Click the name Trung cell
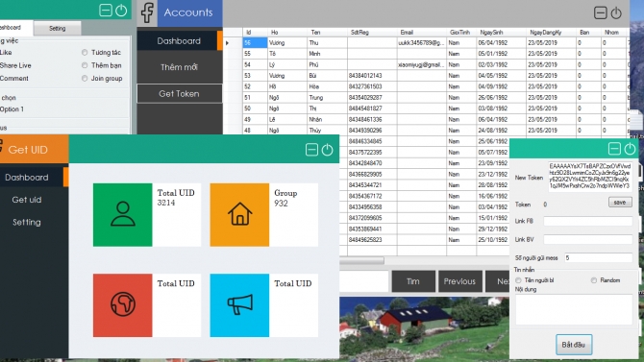The height and width of the screenshot is (362, 644). coord(328,98)
